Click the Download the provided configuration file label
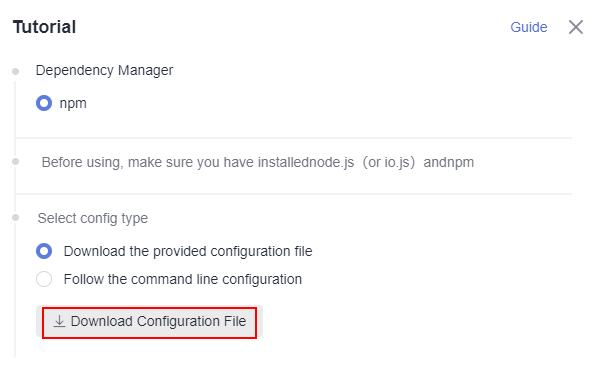Screen dimensions: 604x391 coord(188,251)
